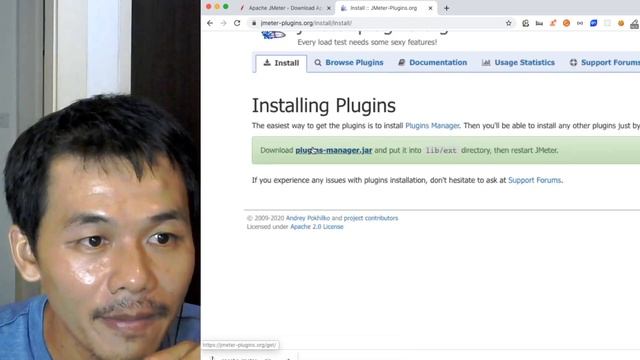
Task: Open the Install tab on the site
Action: [281, 63]
